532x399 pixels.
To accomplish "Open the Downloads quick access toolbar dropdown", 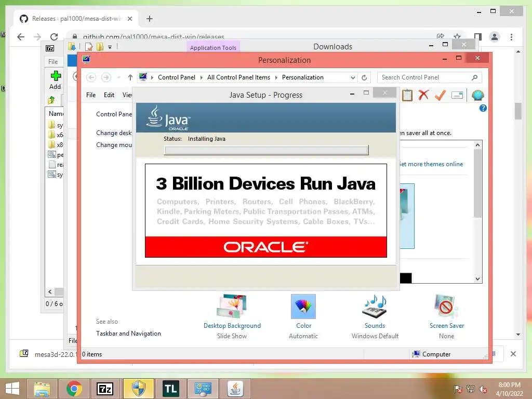I will pyautogui.click(x=110, y=47).
